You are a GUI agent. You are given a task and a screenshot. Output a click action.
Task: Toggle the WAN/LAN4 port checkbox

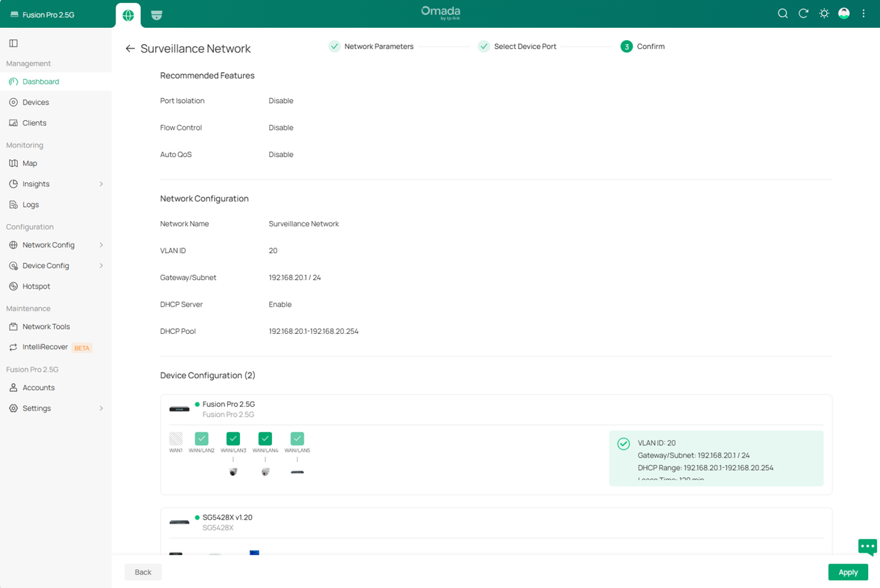coord(265,439)
